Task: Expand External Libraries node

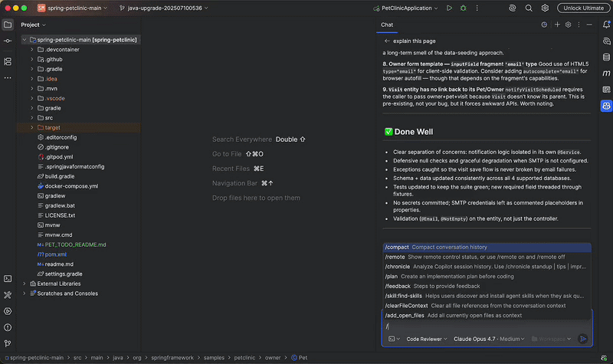Action: coord(25,284)
